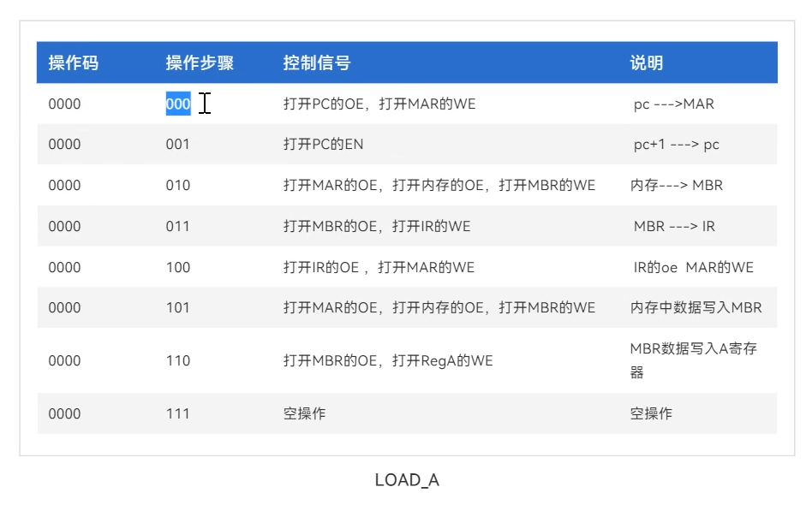This screenshot has height=505, width=812.
Task: Click step 001 cell
Action: tap(178, 145)
